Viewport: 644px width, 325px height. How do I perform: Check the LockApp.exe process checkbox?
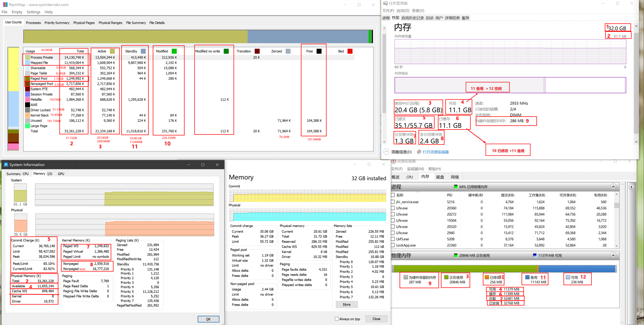393,245
